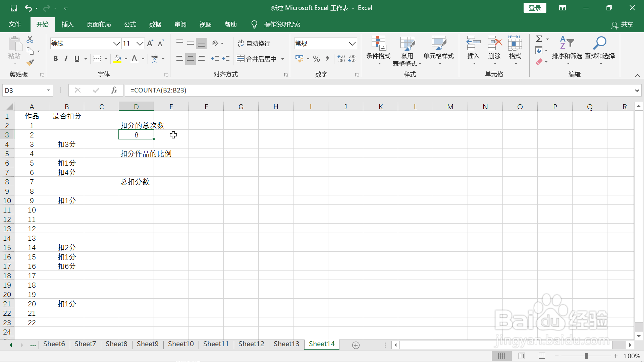Image resolution: width=644 pixels, height=362 pixels.
Task: Click the 共享 share button
Action: 623,24
